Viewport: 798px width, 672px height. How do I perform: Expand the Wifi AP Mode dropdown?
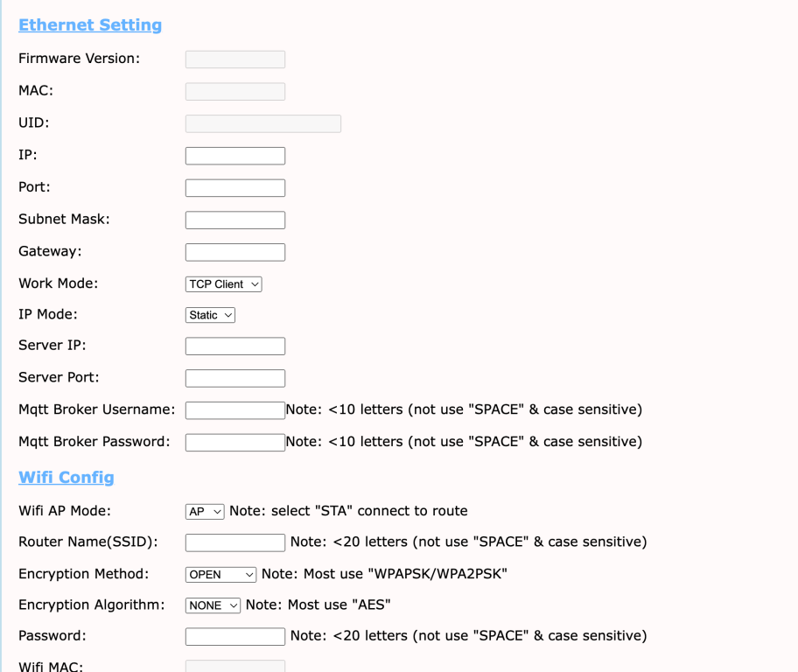205,511
